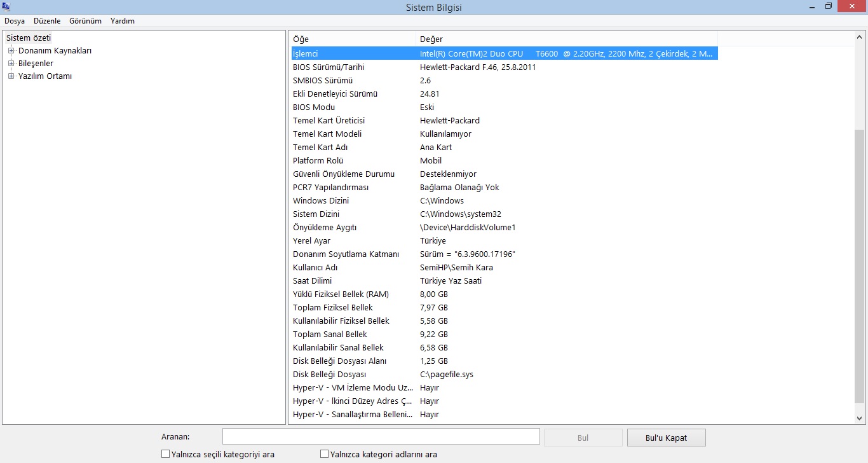Click the Bul'u Kapat button
The height and width of the screenshot is (463, 868).
coord(666,438)
